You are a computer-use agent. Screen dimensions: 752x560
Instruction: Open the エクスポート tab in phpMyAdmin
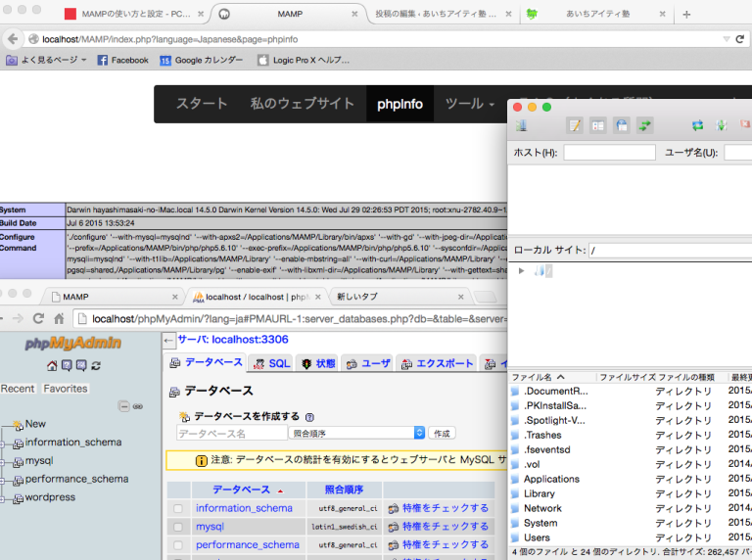437,363
